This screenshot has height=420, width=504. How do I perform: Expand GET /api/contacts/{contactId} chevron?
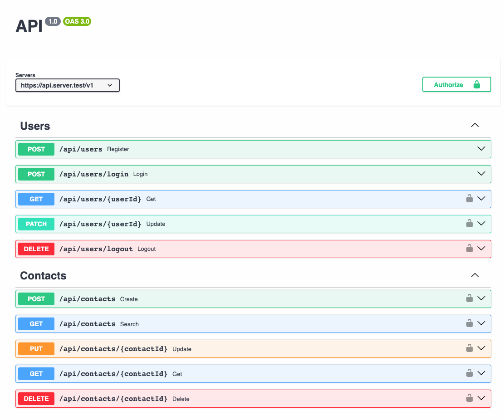[x=481, y=373]
